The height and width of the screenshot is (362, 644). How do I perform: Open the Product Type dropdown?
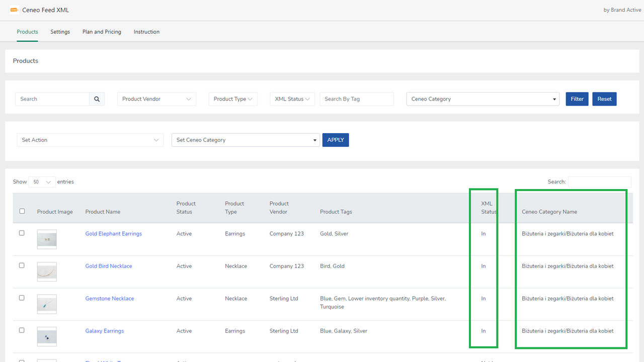pyautogui.click(x=233, y=99)
